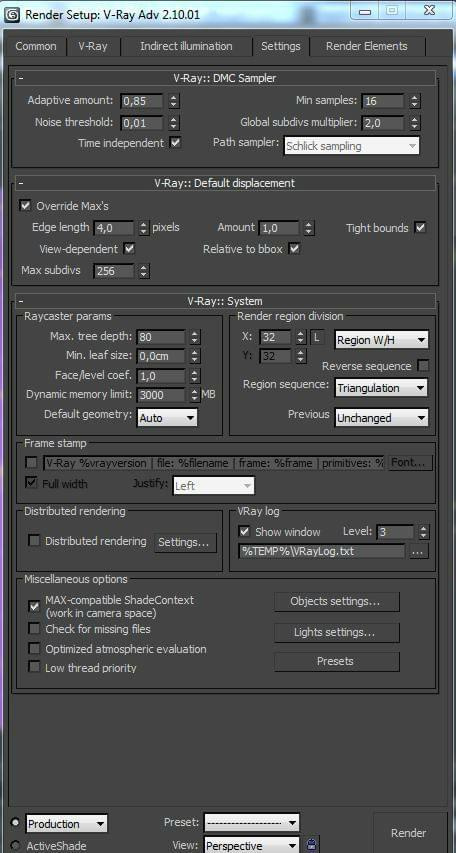
Task: Click the region division Y spinner
Action: 301,356
